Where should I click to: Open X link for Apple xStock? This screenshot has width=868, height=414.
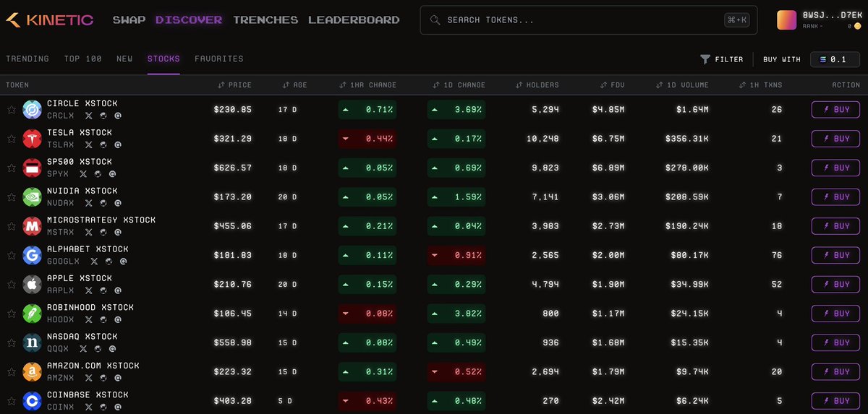89,290
